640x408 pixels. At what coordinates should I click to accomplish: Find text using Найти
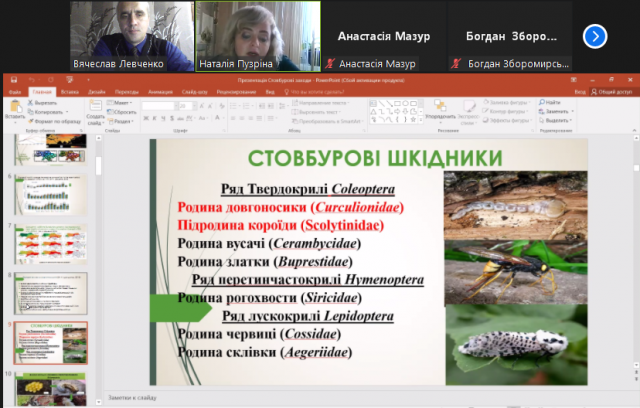coord(550,102)
